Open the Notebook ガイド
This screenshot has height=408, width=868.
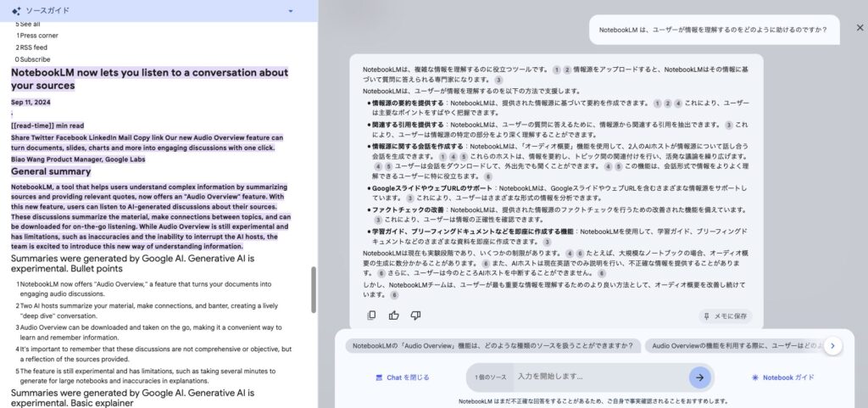pos(782,377)
